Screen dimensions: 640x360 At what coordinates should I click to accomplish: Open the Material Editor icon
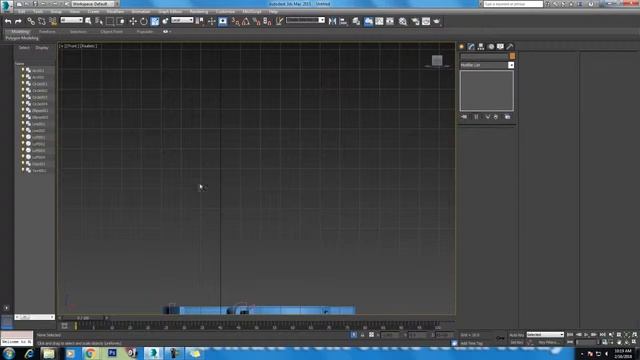click(403, 21)
